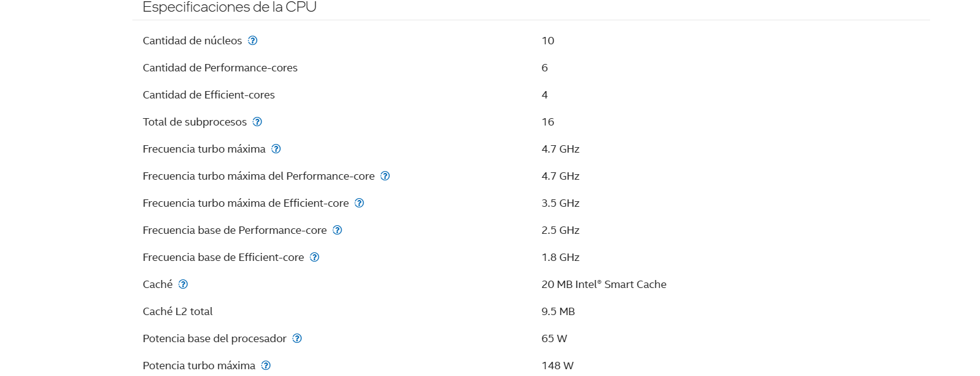Screen dimensions: 980x376
Task: Click the Cantidad de Efficient-cores label
Action: point(209,95)
